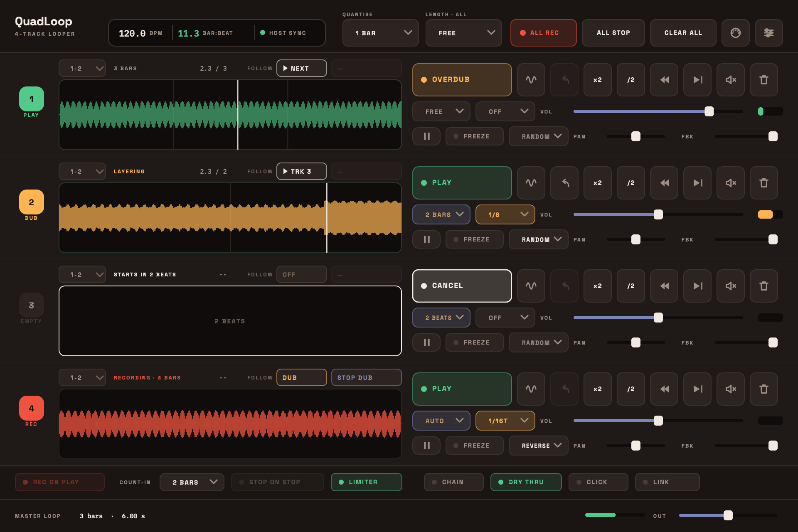Halve track 2 loop length /2
This screenshot has width=798, height=532.
(x=631, y=183)
